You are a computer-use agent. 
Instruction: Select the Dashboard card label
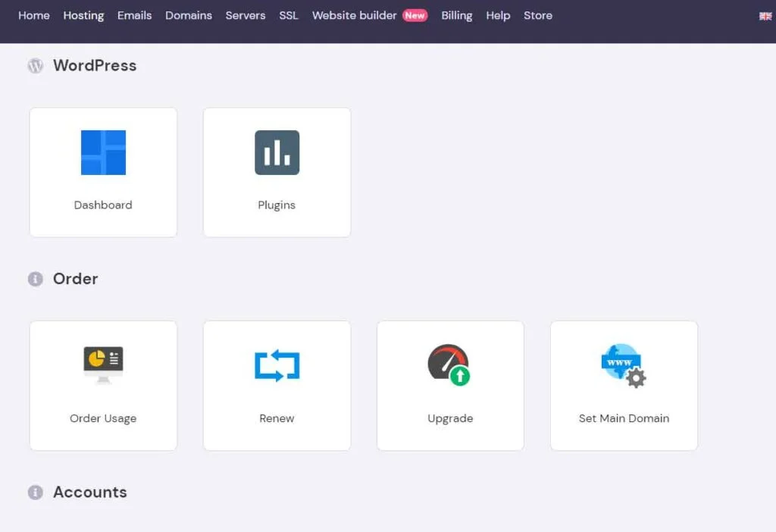(103, 205)
